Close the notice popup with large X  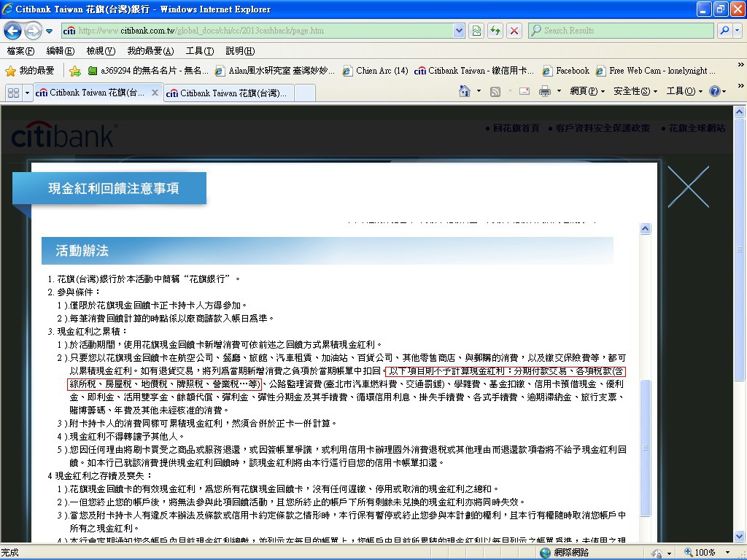689,187
